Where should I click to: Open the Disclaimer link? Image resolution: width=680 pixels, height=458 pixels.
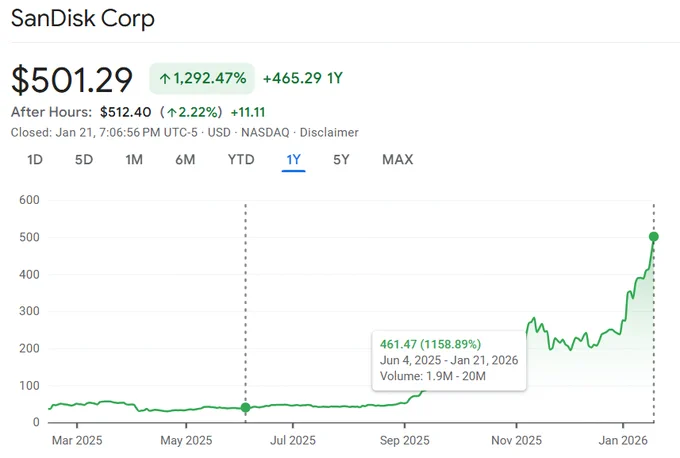(329, 132)
